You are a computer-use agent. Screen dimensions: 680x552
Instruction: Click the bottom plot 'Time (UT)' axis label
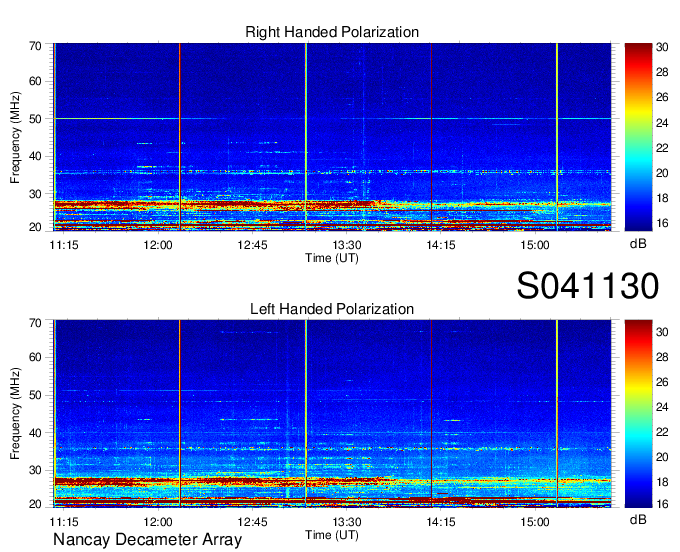point(332,535)
